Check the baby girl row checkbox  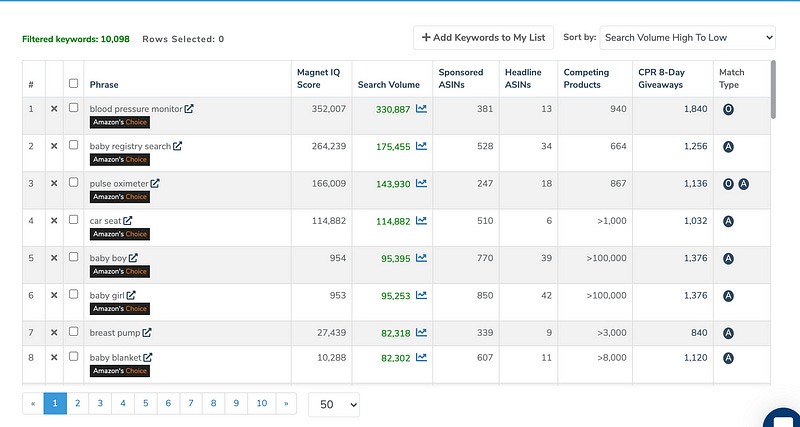click(x=73, y=294)
